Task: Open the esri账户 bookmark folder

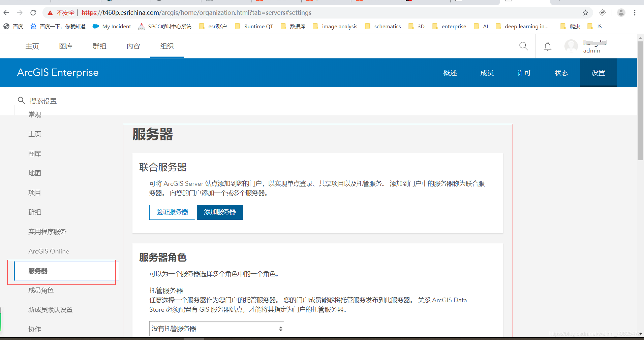Action: click(x=213, y=27)
